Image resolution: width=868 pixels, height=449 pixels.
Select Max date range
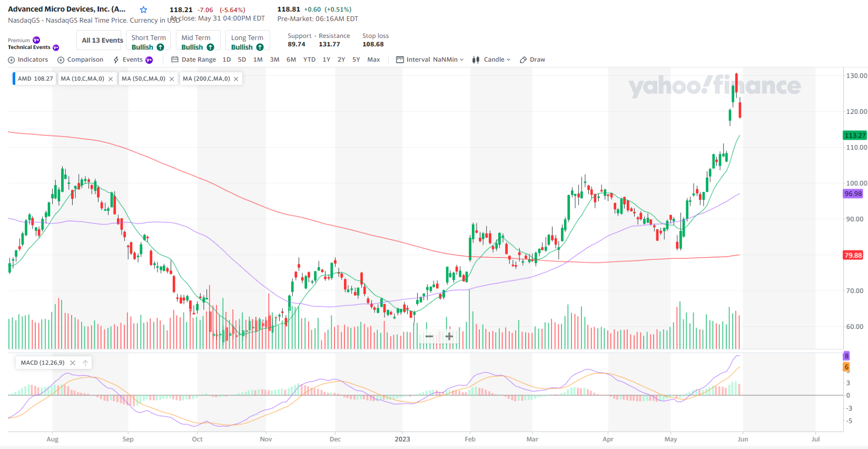tap(373, 60)
